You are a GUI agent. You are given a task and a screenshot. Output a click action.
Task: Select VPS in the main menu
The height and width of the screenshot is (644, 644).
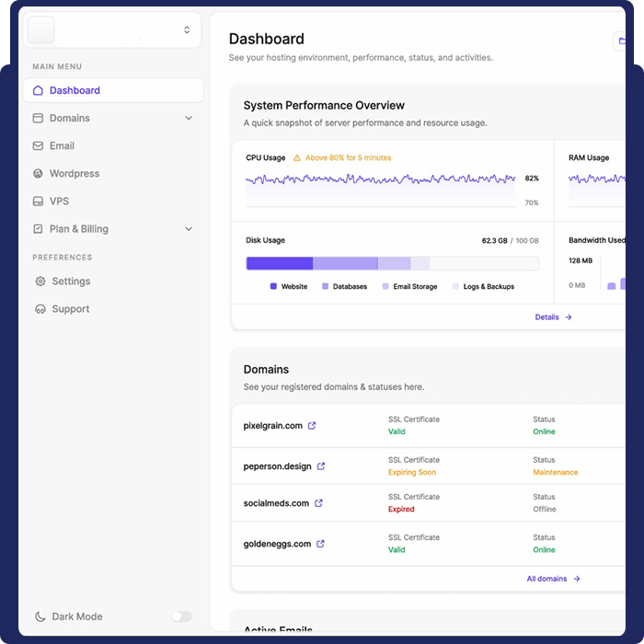click(59, 201)
